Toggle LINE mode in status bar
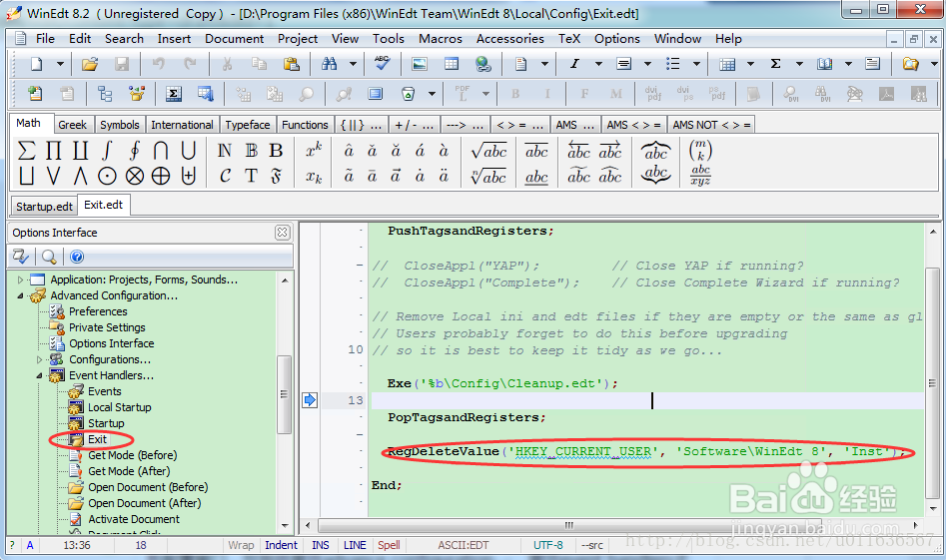The width and height of the screenshot is (946, 560). tap(355, 545)
